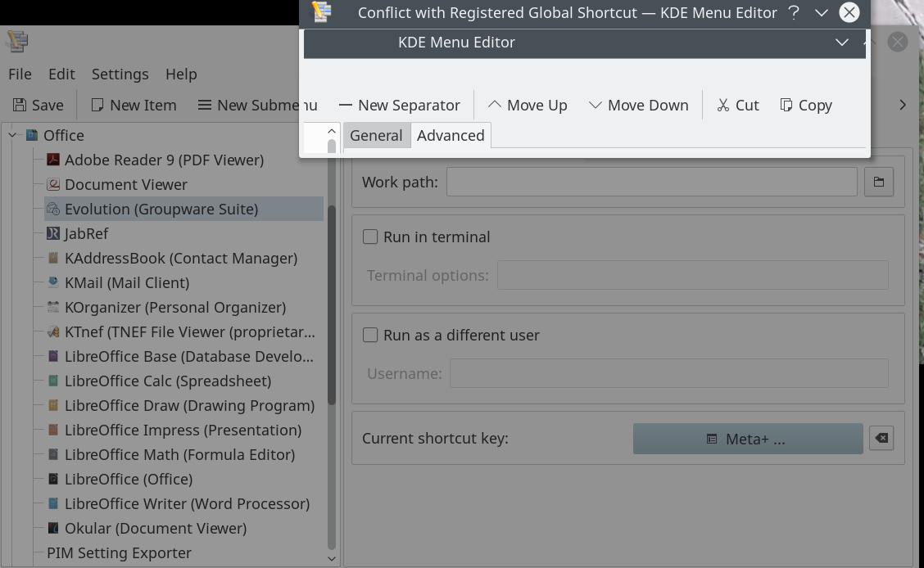Click dialog Help question mark button
Image resolution: width=924 pixels, height=568 pixels.
tap(794, 12)
